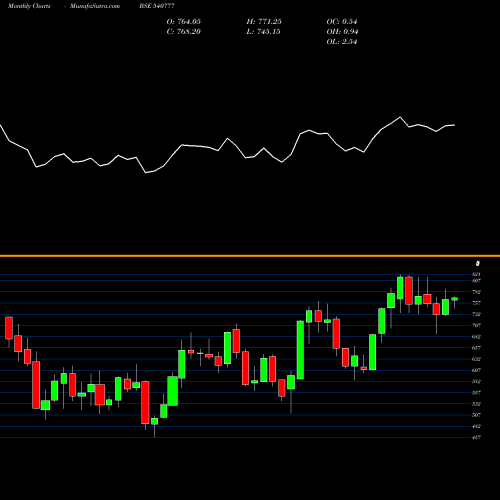Click the 457 price axis label
This screenshot has width=500, height=500.
click(477, 437)
